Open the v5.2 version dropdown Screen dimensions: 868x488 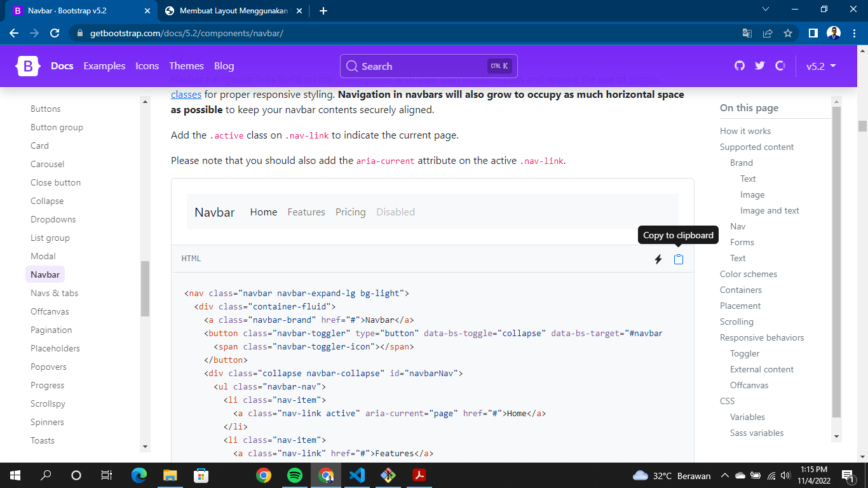tap(821, 66)
